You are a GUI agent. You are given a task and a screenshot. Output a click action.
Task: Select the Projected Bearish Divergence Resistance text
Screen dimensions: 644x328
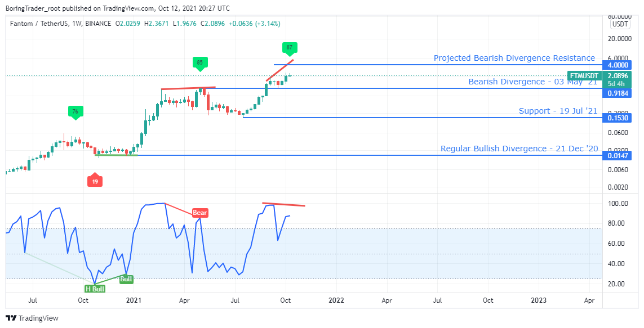514,58
